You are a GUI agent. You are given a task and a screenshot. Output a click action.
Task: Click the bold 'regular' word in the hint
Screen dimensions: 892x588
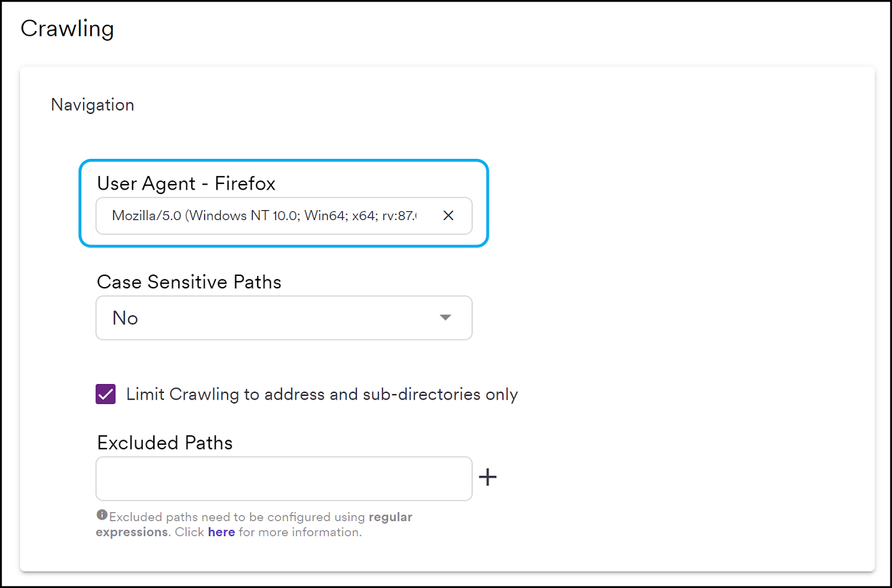click(x=390, y=517)
